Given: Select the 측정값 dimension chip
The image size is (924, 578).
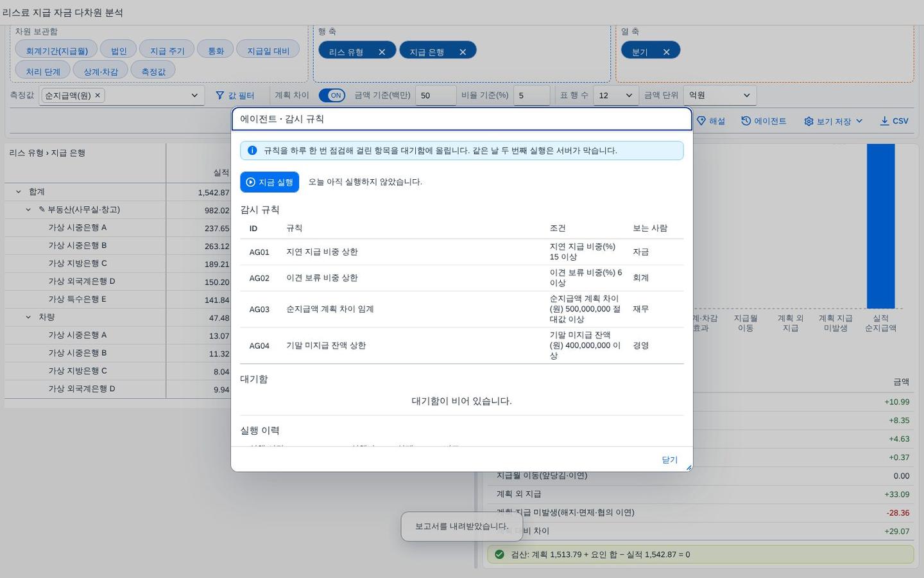Looking at the screenshot, I should pyautogui.click(x=153, y=71).
